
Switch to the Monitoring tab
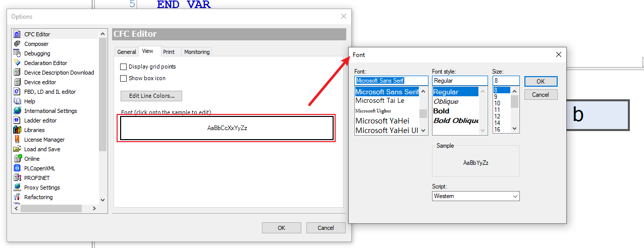[x=196, y=52]
